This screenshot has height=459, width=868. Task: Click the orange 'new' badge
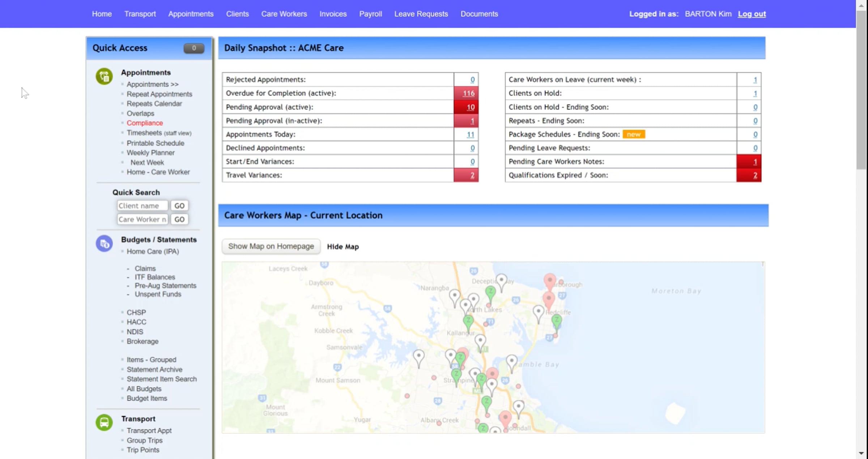[634, 134]
